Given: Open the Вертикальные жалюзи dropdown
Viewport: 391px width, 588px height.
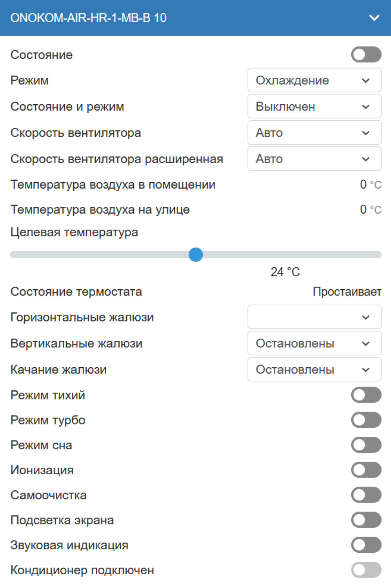Looking at the screenshot, I should [314, 343].
